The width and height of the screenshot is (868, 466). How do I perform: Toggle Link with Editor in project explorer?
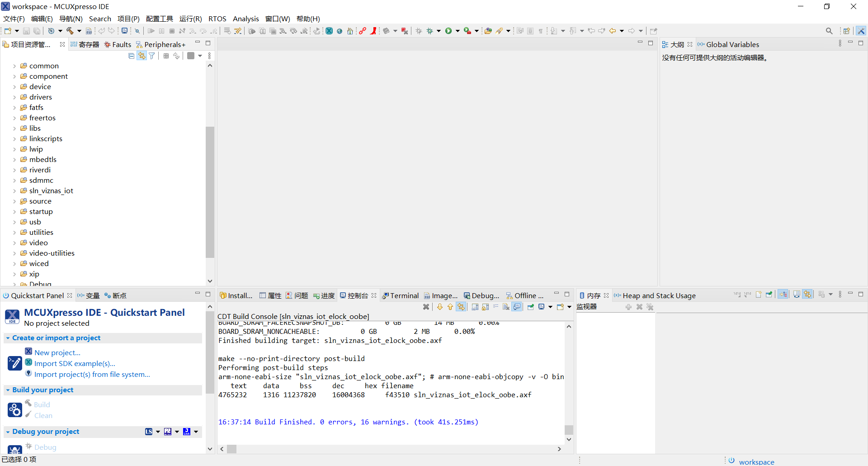[142, 56]
